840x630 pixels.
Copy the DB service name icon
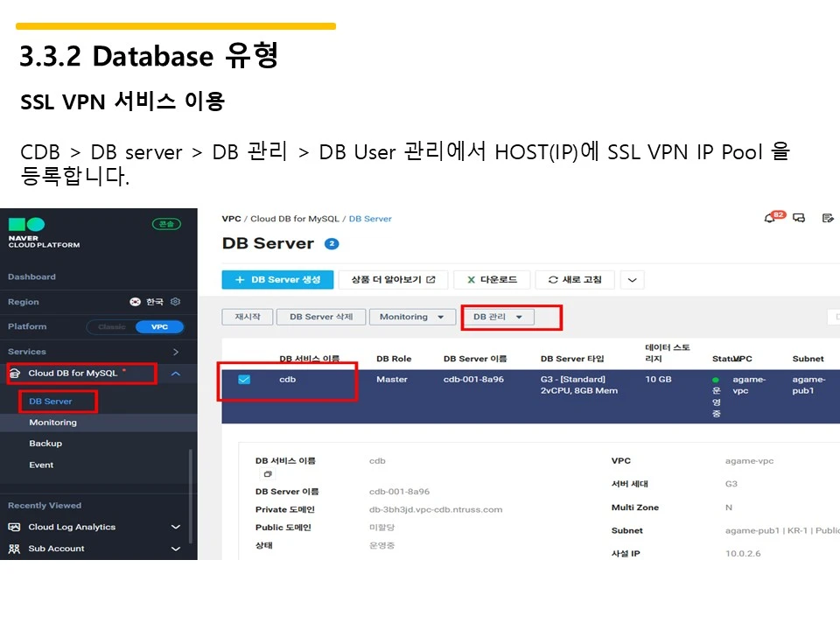coord(268,474)
